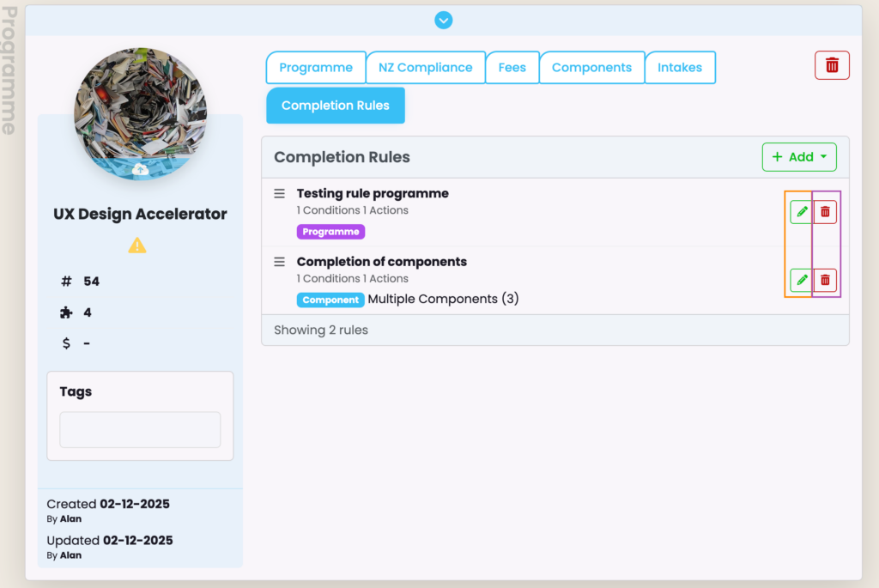
Task: Open the Intakes tab
Action: [x=680, y=68]
